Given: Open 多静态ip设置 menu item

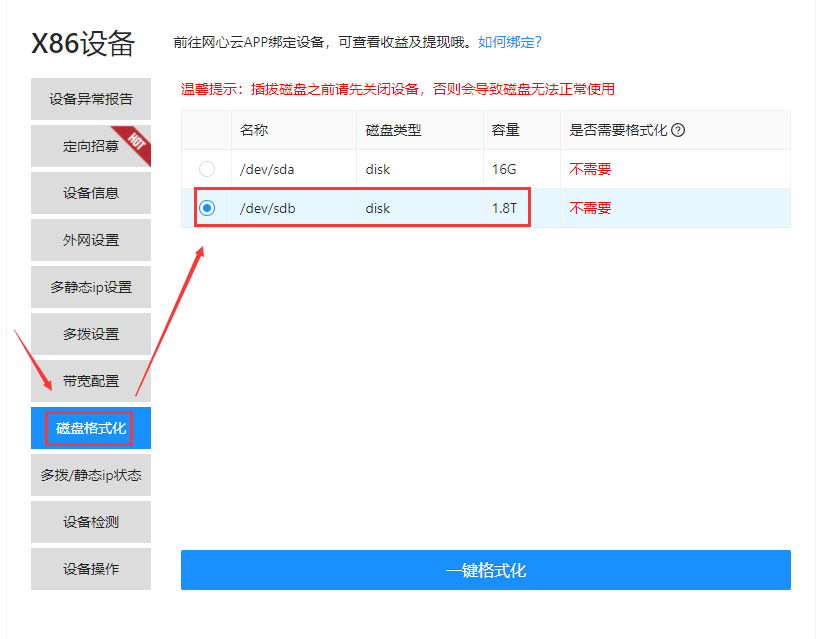Looking at the screenshot, I should pos(91,287).
